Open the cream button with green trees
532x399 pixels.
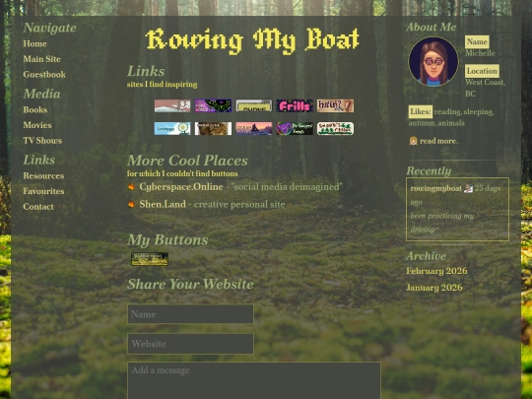pyautogui.click(x=335, y=129)
